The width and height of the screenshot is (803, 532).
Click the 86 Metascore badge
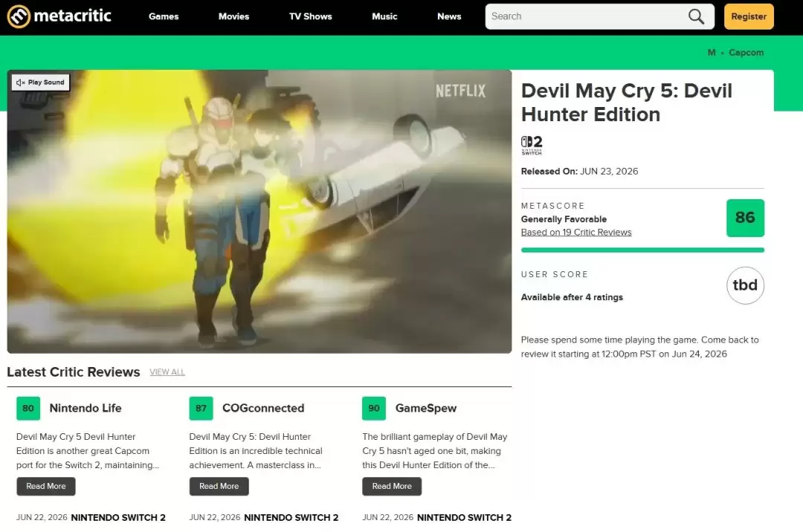[745, 218]
